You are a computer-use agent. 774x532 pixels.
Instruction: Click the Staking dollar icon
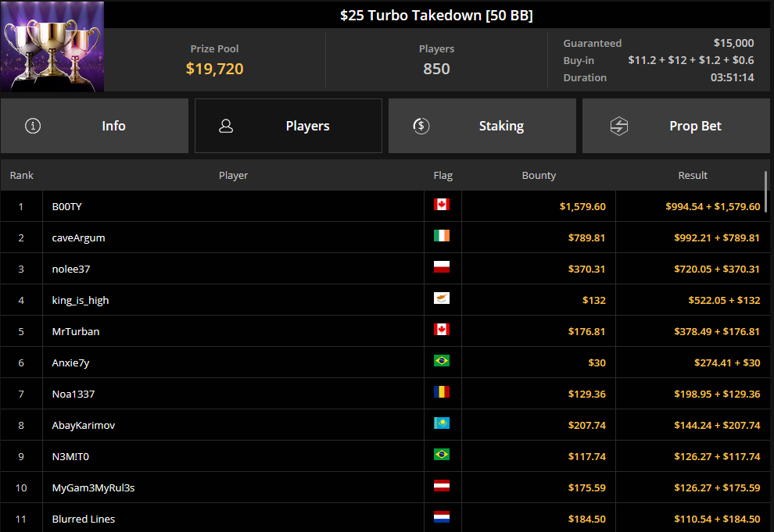421,126
